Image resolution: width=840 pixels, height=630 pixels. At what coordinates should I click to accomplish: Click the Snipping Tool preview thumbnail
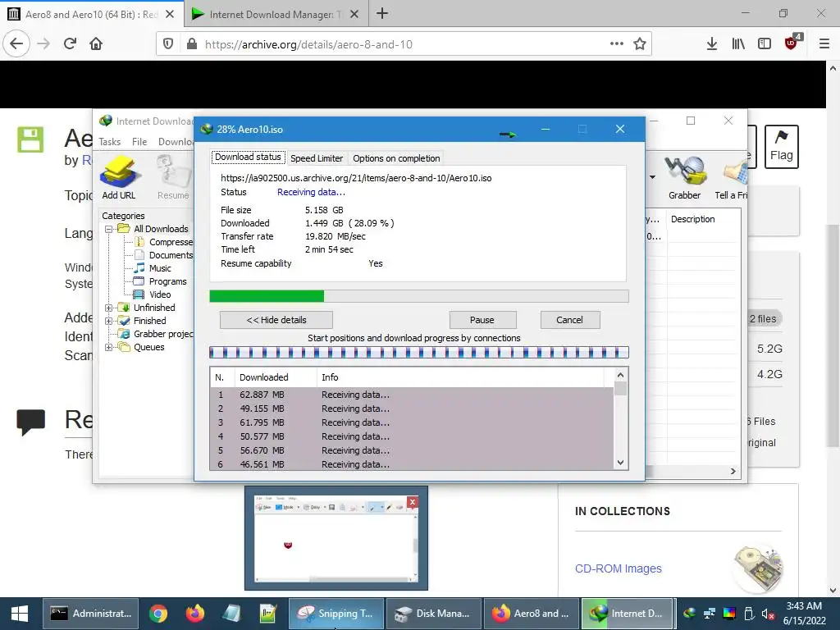pos(336,538)
